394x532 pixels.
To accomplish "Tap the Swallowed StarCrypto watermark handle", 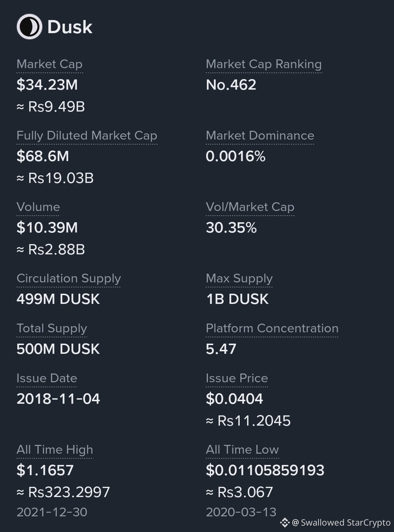I will click(x=341, y=523).
